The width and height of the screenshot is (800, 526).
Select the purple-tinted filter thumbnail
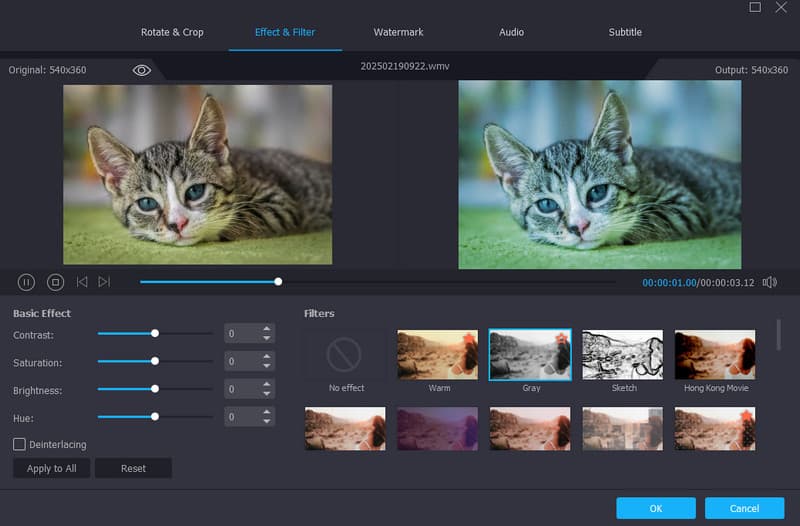438,429
